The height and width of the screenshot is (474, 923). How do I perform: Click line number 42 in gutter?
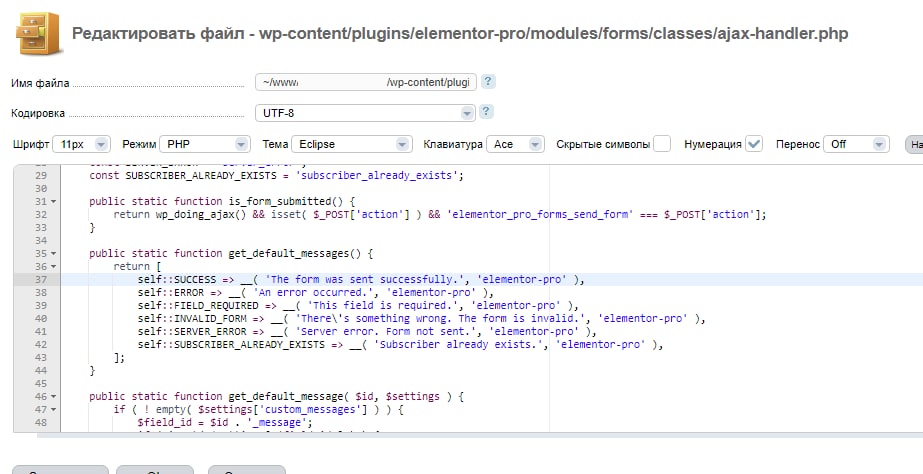click(x=41, y=344)
